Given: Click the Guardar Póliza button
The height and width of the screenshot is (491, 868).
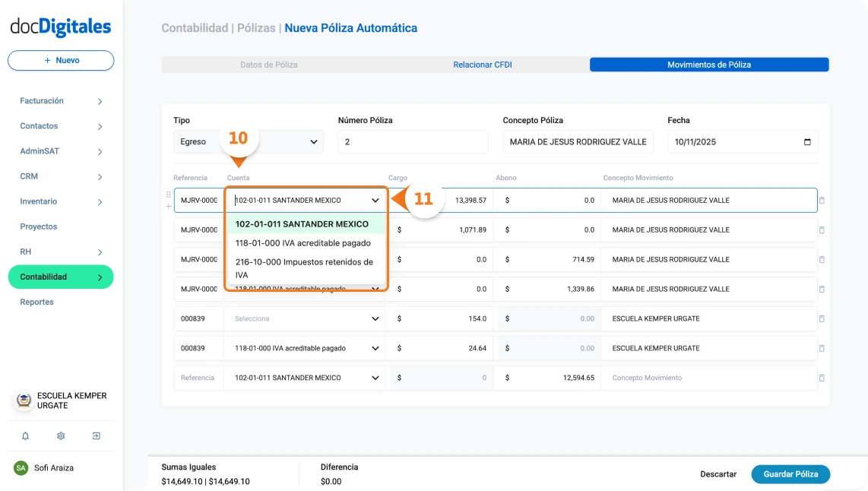Looking at the screenshot, I should coord(790,474).
